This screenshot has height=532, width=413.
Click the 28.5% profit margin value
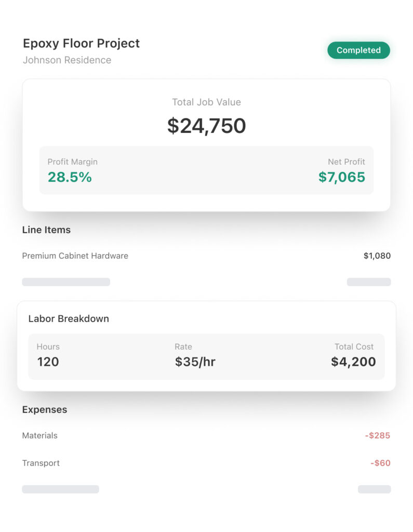coord(70,177)
